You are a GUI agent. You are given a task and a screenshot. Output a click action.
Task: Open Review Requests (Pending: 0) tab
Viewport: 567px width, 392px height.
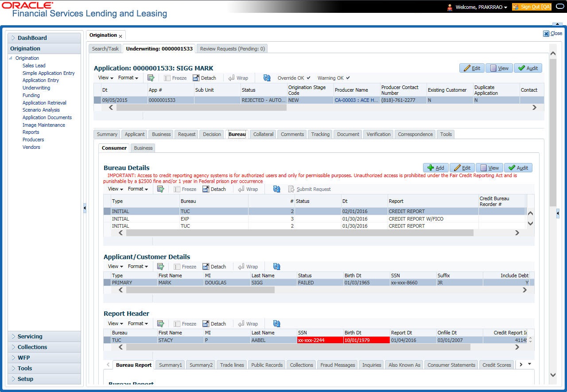[232, 49]
